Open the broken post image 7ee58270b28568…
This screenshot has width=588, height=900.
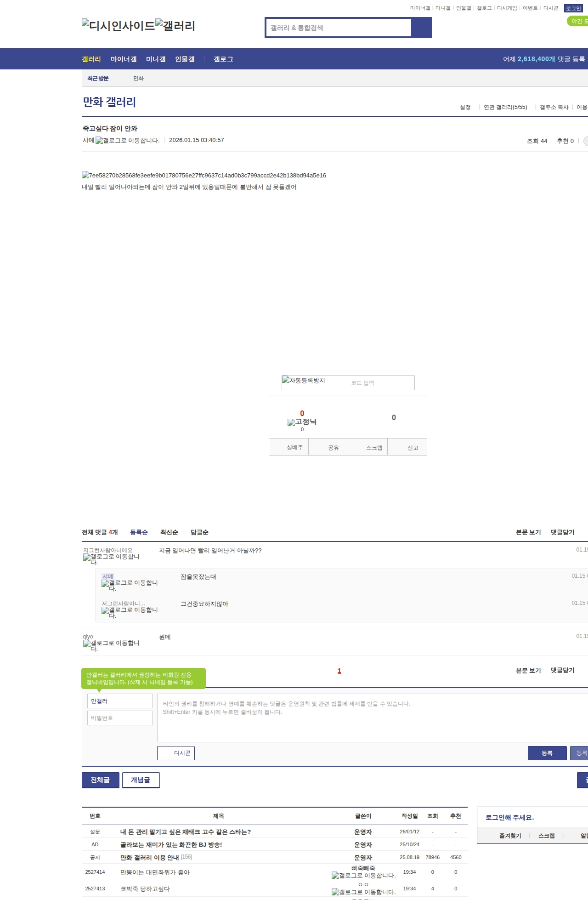pyautogui.click(x=204, y=175)
